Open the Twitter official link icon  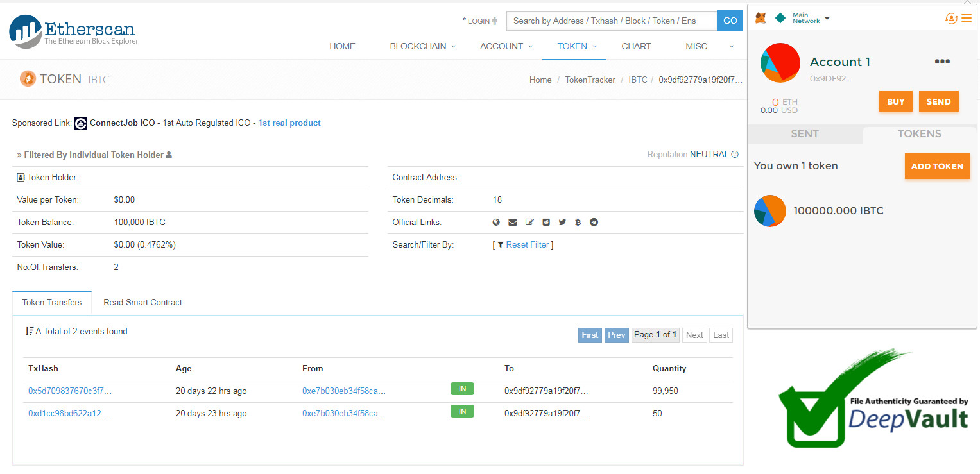[x=562, y=223]
